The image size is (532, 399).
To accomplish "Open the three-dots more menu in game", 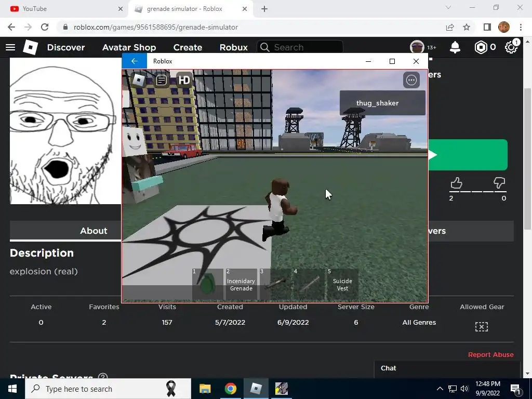I will [x=411, y=80].
